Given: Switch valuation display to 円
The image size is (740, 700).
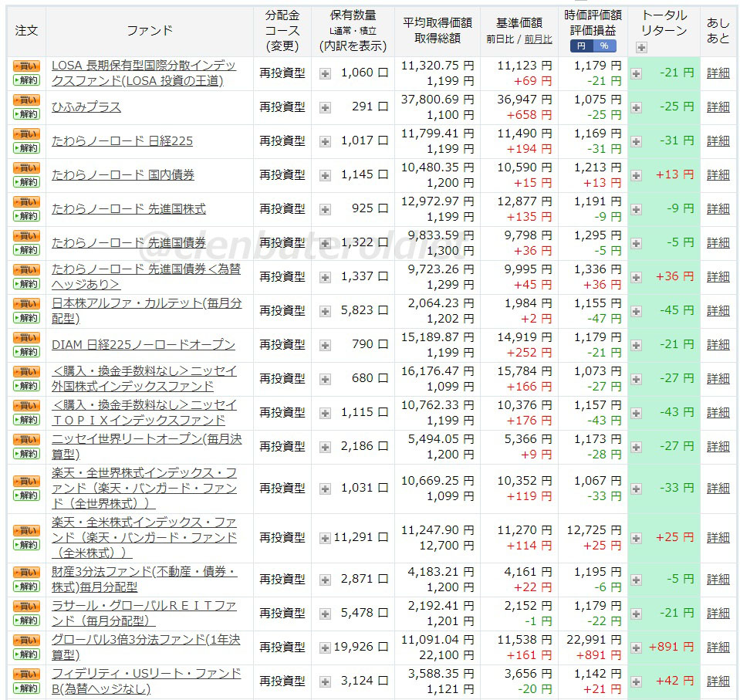Looking at the screenshot, I should (582, 46).
